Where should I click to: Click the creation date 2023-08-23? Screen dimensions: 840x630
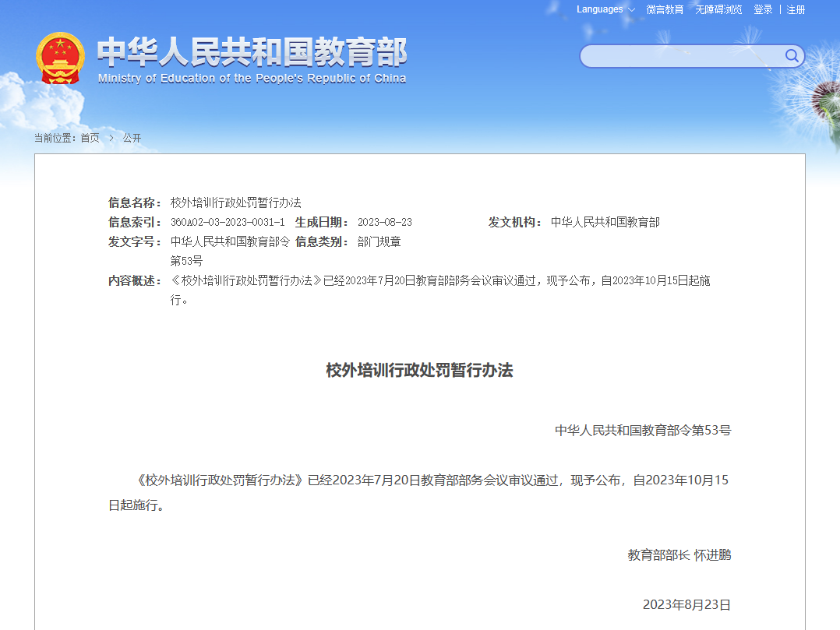pyautogui.click(x=385, y=222)
